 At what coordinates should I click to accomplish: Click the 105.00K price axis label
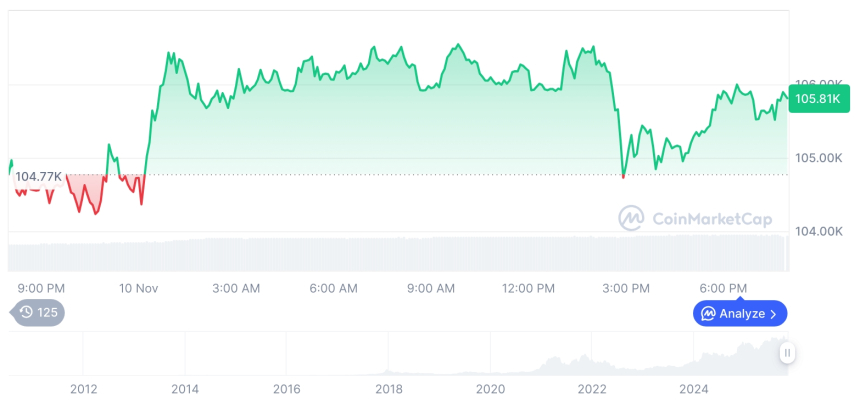coord(818,158)
